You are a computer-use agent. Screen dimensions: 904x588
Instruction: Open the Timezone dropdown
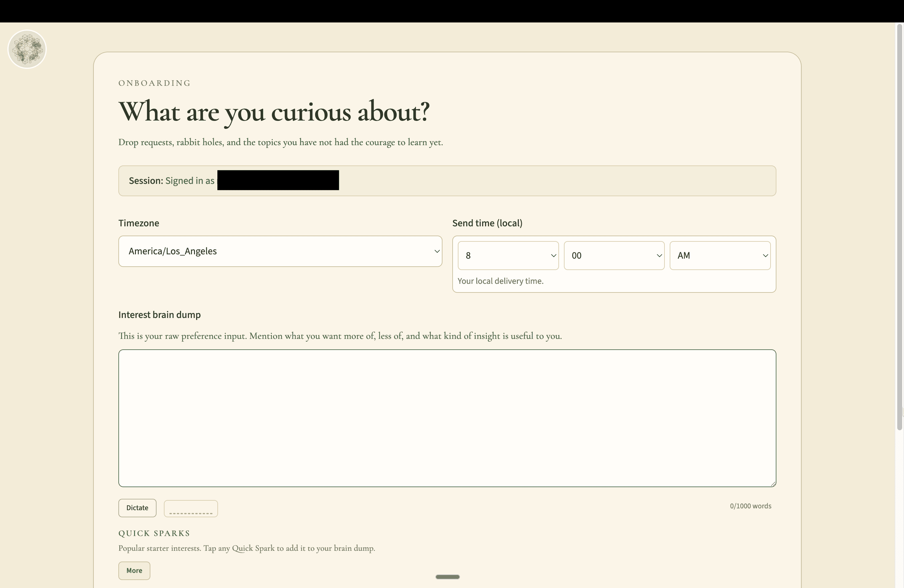click(280, 252)
